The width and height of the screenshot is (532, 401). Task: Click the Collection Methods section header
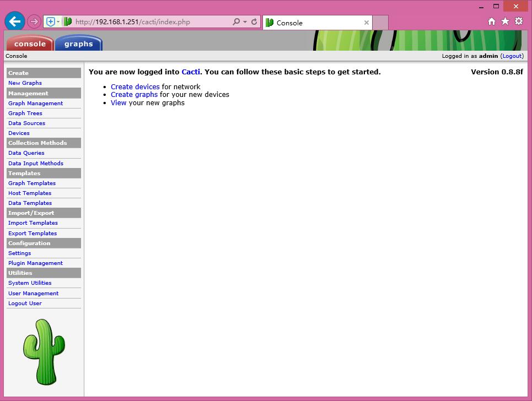44,143
